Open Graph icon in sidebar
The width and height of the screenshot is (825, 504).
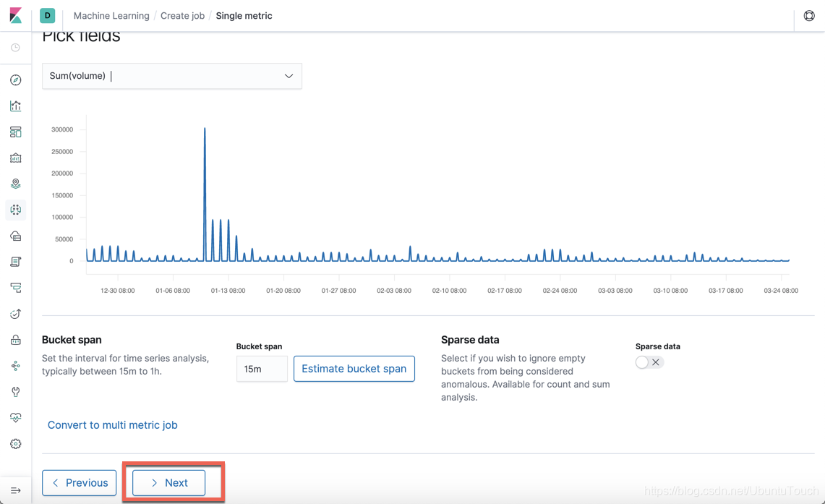(x=16, y=366)
